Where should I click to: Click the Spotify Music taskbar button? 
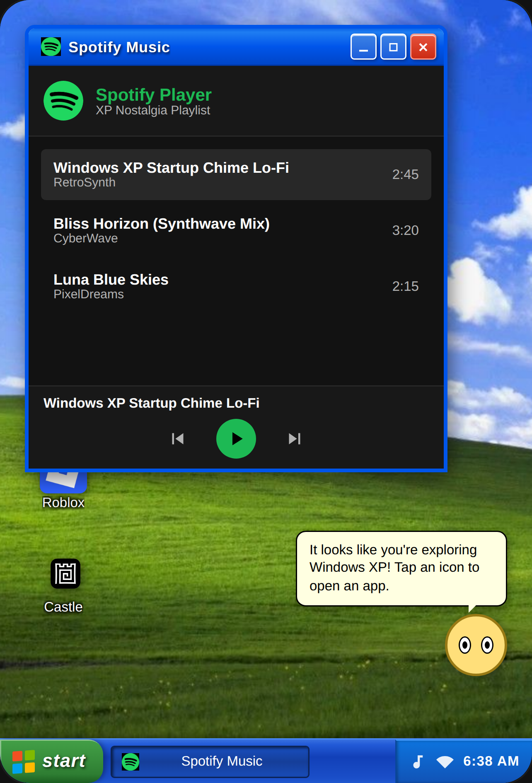(x=210, y=761)
